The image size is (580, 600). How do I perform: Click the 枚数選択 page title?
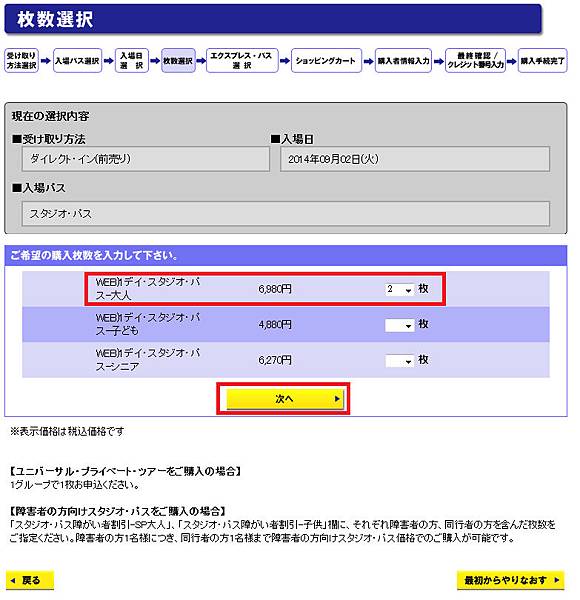[55, 19]
